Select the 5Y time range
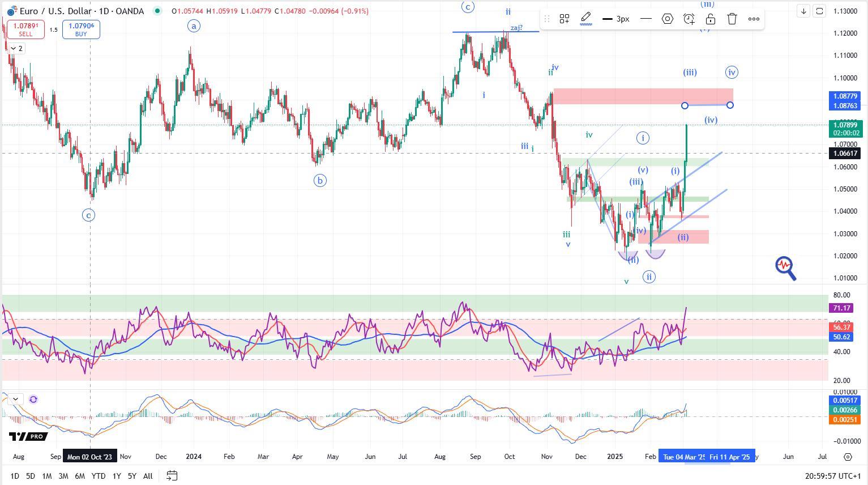This screenshot has height=485, width=868. (x=132, y=476)
